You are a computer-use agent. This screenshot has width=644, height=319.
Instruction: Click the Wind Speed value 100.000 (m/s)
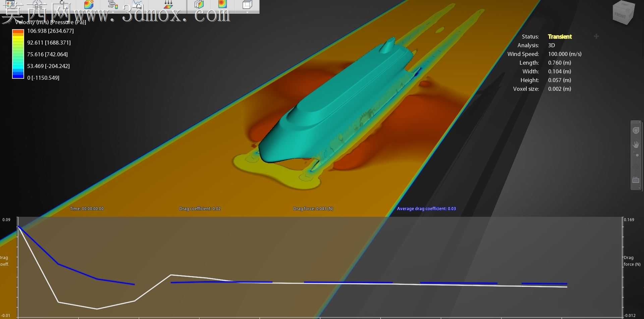[x=565, y=54]
